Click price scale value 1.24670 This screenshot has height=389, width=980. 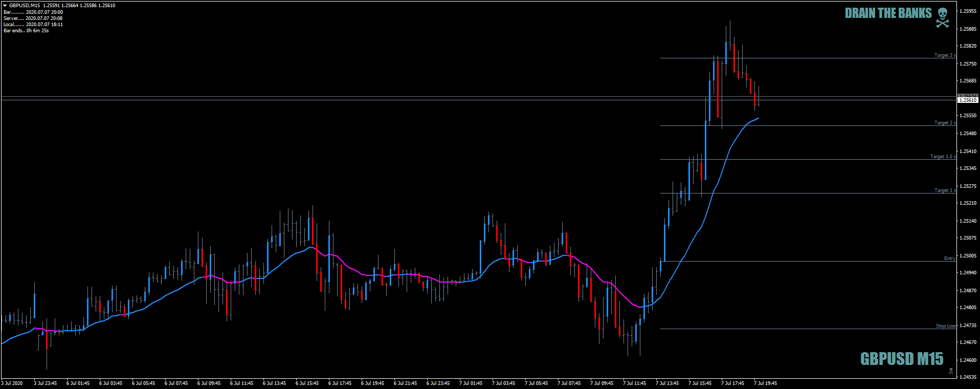(968, 342)
